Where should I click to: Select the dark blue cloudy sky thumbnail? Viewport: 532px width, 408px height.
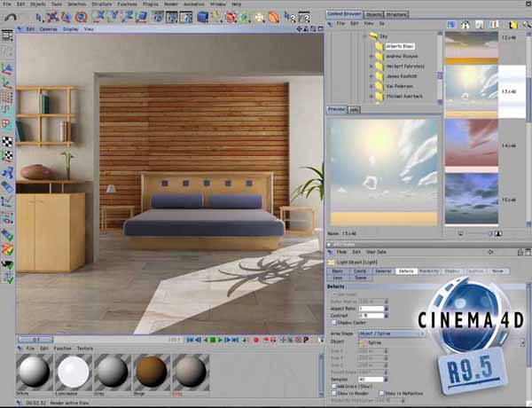point(472,199)
